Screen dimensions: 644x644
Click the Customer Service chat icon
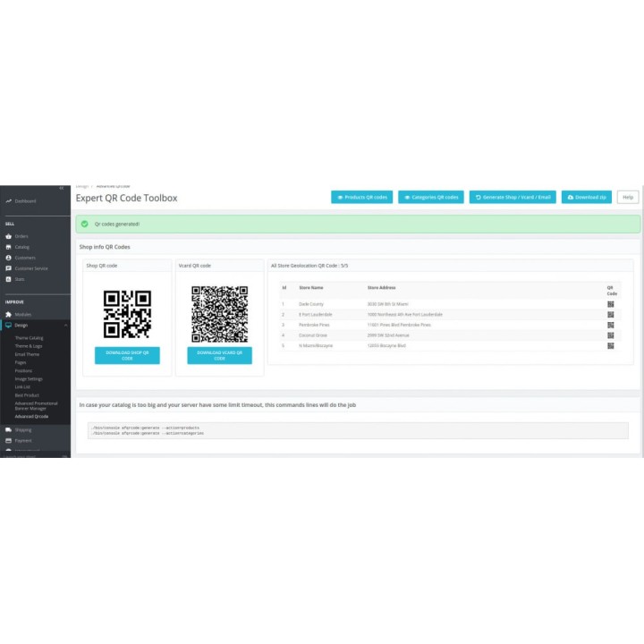(x=9, y=268)
